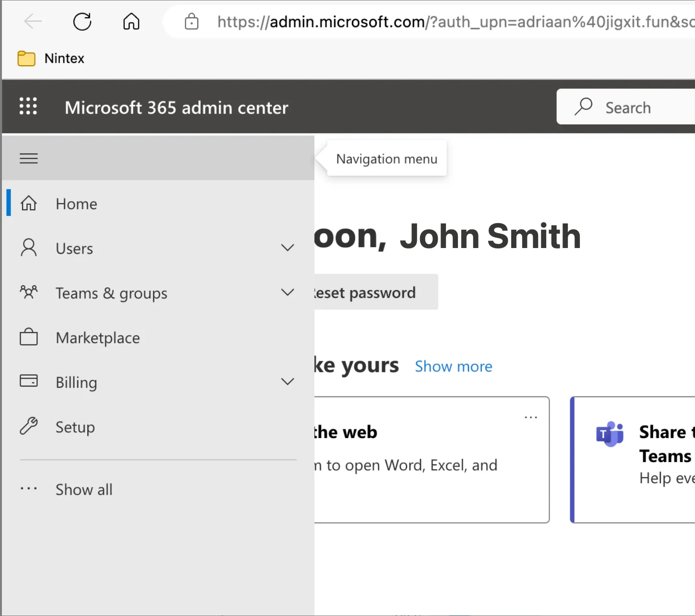Open the Nintex bookmark folder
The width and height of the screenshot is (695, 616).
pyautogui.click(x=51, y=59)
